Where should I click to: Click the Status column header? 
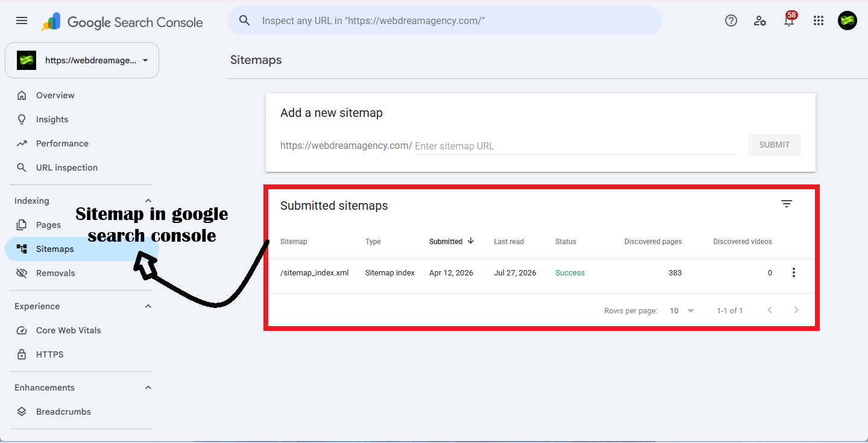click(565, 242)
